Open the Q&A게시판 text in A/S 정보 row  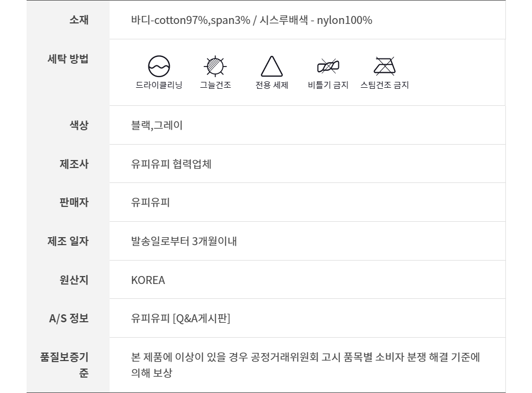coord(201,319)
